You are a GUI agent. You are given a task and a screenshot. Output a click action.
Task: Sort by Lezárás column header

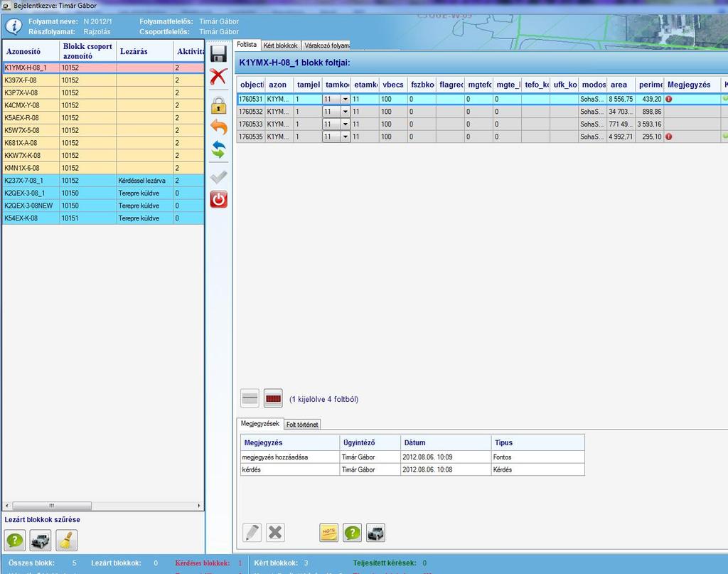pos(145,51)
